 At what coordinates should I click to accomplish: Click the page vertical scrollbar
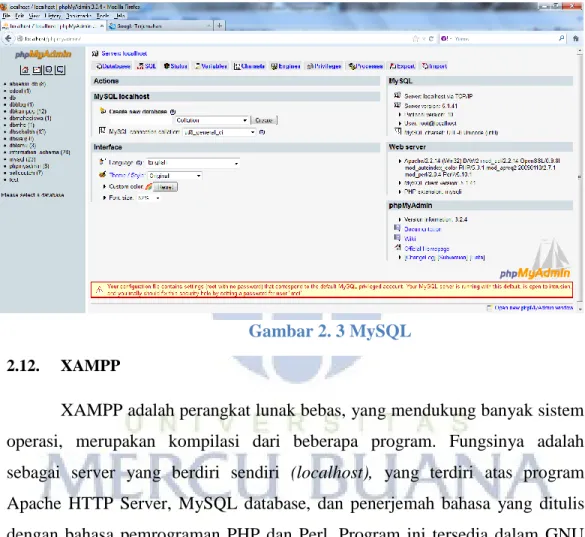pyautogui.click(x=579, y=179)
